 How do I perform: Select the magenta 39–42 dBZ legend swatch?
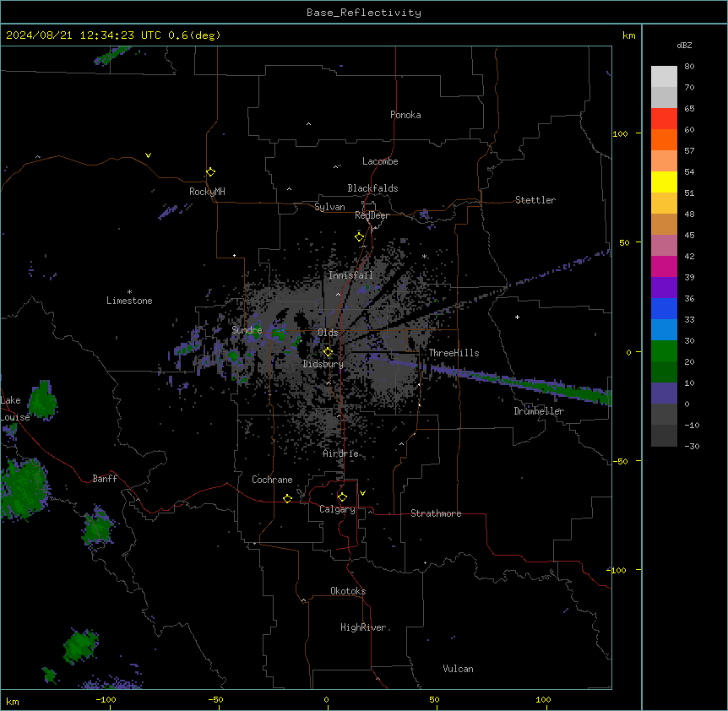coord(664,266)
